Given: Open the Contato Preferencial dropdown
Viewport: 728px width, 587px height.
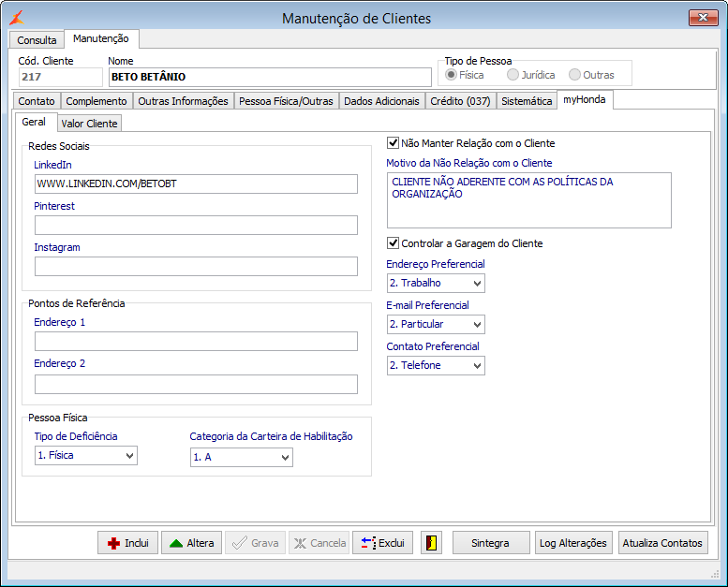Looking at the screenshot, I should pyautogui.click(x=436, y=365).
